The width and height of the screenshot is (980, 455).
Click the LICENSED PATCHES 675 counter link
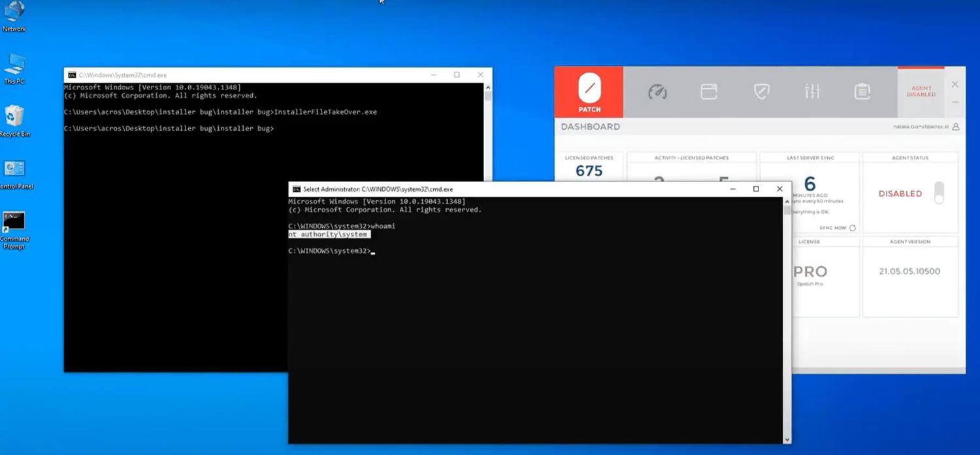(x=589, y=171)
